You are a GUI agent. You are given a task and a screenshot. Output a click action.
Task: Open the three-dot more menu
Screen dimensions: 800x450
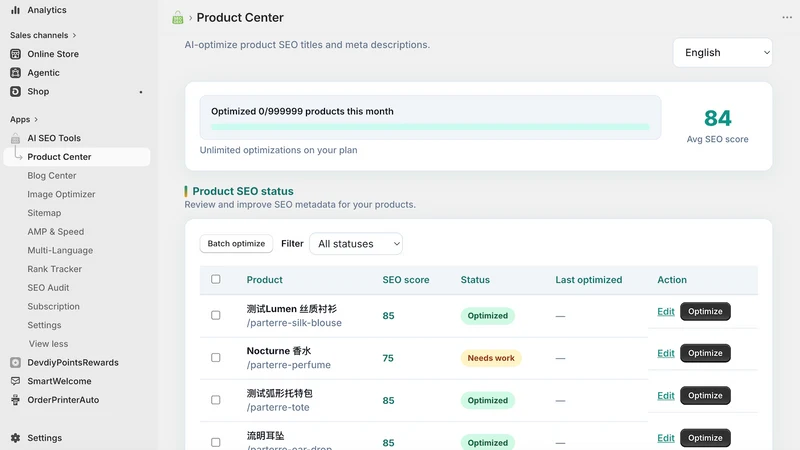click(787, 17)
